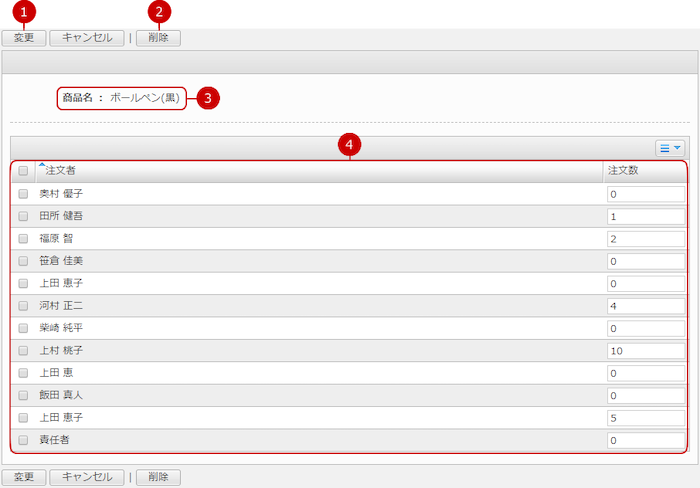Click the top 変更 button
The width and height of the screenshot is (700, 488).
coord(24,38)
